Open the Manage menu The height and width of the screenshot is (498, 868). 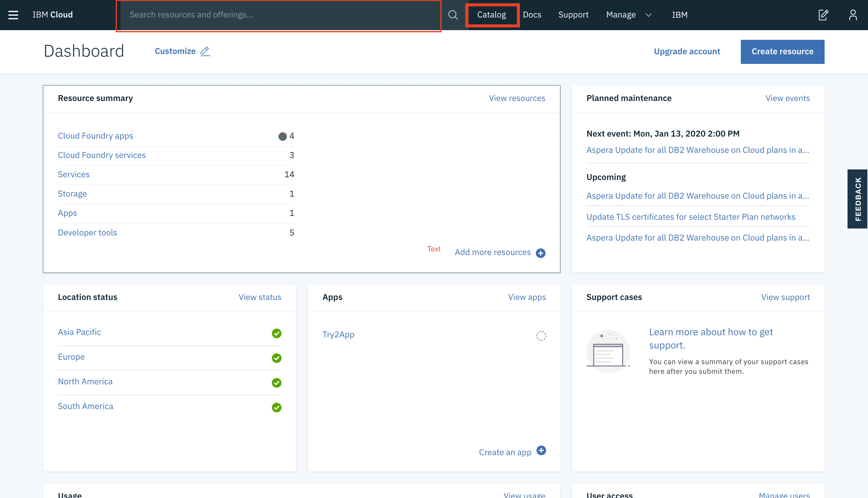click(621, 15)
